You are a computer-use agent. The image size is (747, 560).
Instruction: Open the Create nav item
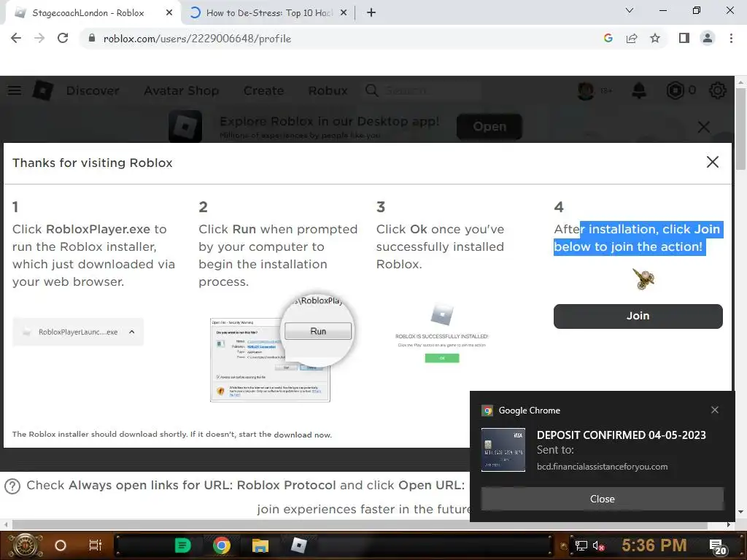(263, 90)
